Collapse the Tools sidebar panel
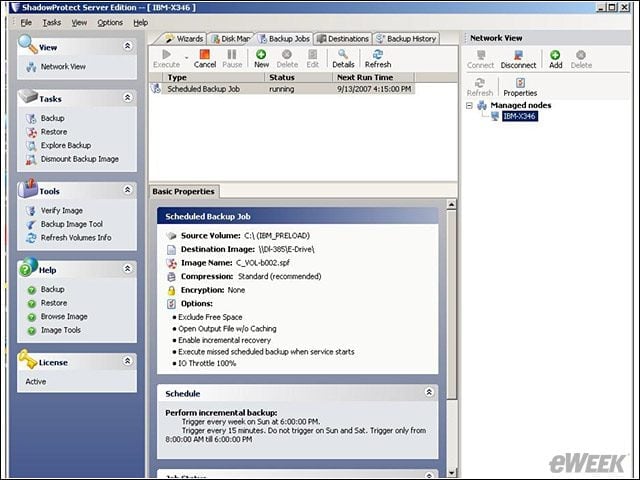 tap(128, 189)
